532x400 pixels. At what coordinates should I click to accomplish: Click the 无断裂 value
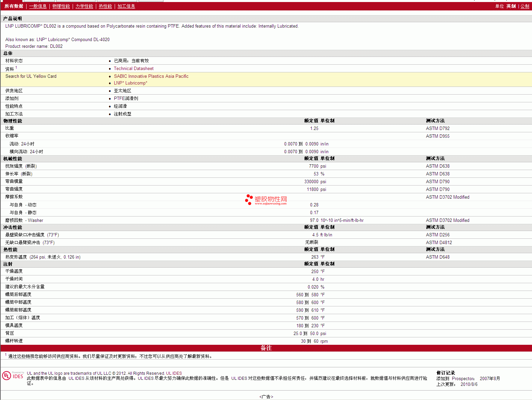tap(311, 242)
